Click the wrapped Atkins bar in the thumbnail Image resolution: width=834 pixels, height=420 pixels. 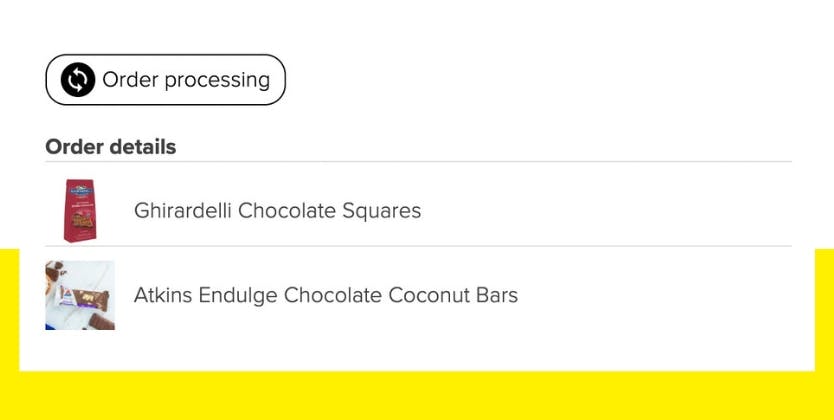(84, 299)
